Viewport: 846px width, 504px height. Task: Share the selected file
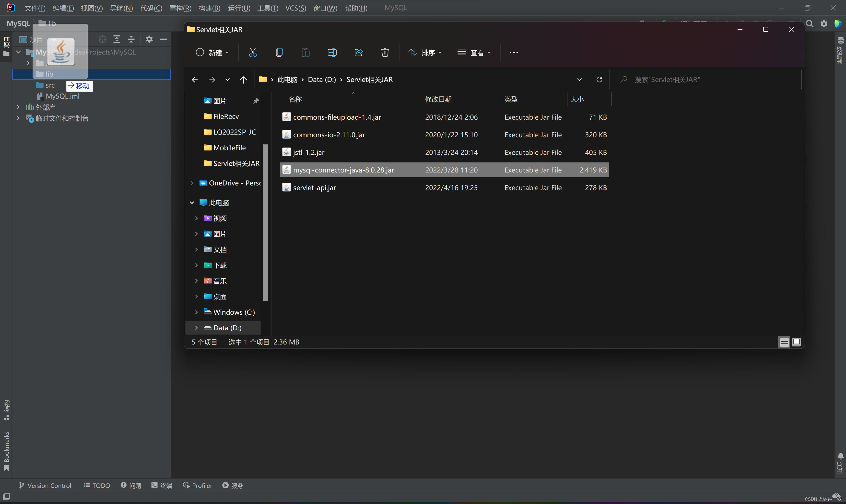358,52
